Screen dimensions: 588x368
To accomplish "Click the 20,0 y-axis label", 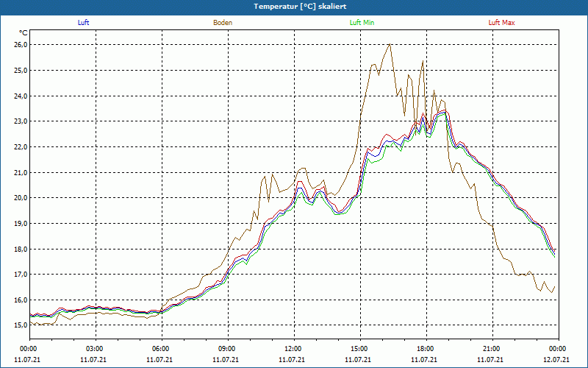I will [x=21, y=198].
